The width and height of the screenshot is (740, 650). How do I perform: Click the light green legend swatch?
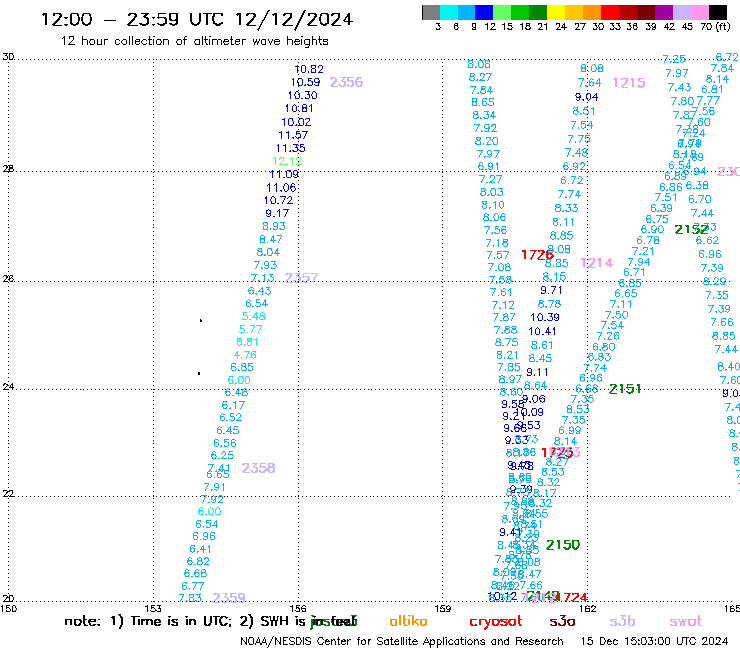[x=502, y=12]
